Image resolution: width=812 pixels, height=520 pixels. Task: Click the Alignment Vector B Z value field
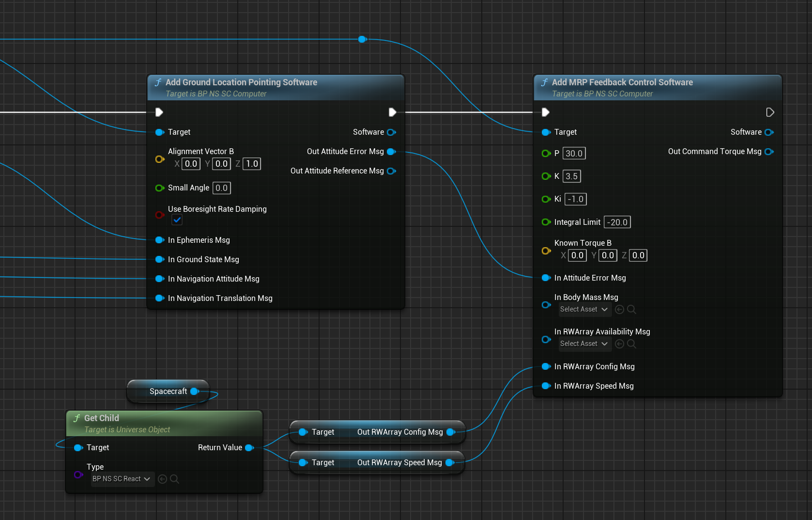pos(252,164)
